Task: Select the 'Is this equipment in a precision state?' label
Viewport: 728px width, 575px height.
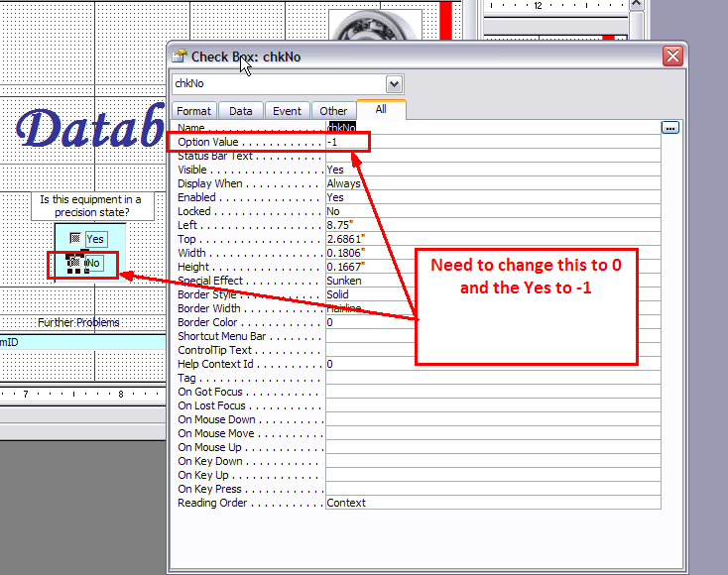Action: [x=92, y=206]
